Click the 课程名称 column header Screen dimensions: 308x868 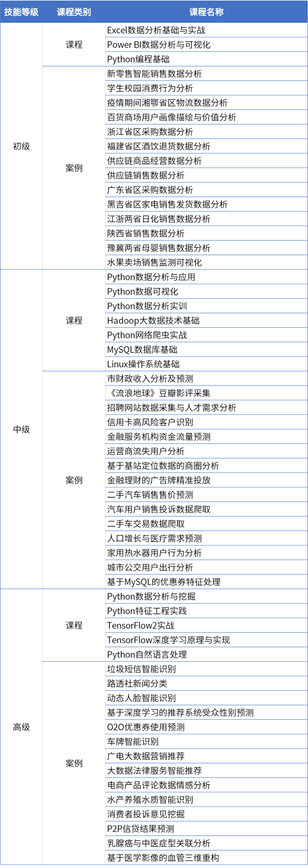(206, 12)
